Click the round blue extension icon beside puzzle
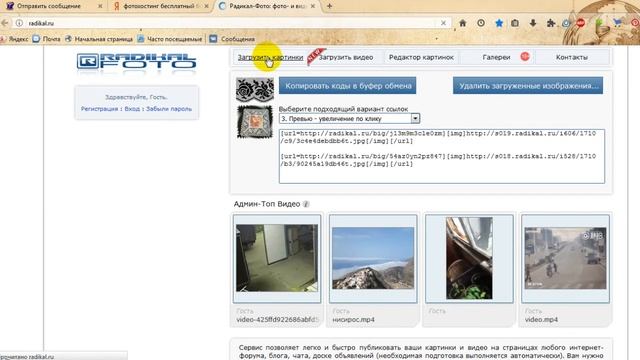The image size is (640, 360). 566,23
